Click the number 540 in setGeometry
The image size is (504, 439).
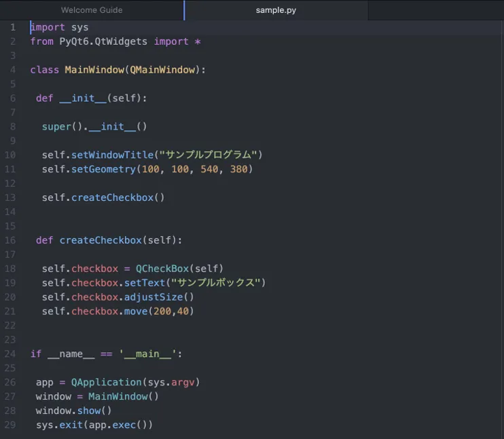coord(209,169)
